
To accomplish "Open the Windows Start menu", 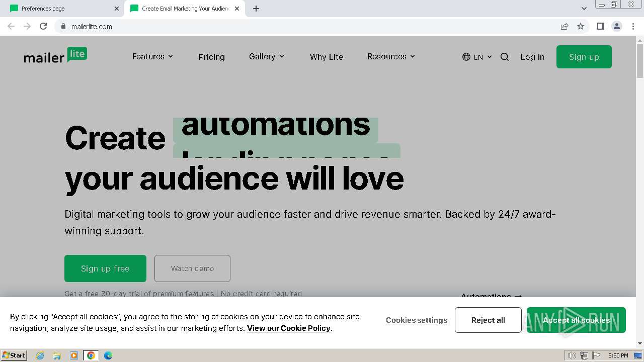I will (x=14, y=355).
